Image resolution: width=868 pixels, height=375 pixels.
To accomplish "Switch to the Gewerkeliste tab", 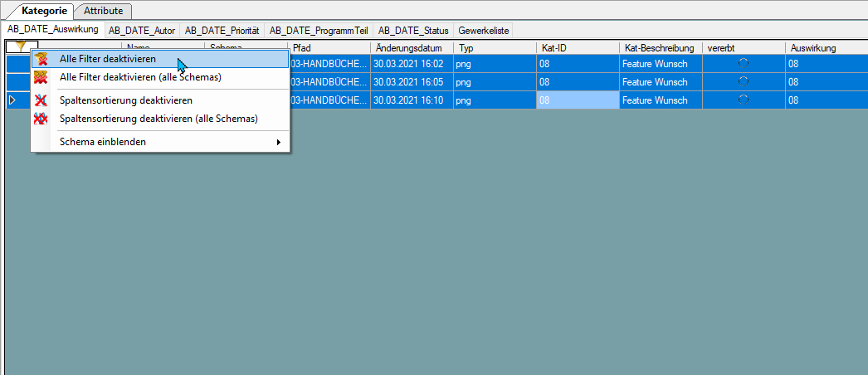I will point(484,31).
